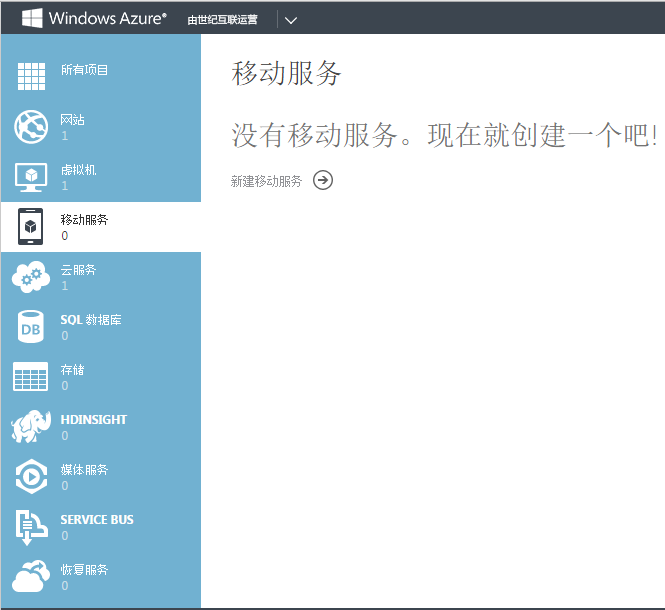Viewport: 665px width, 610px height.
Task: Open the 所有项目 menu label
Action: pos(84,70)
